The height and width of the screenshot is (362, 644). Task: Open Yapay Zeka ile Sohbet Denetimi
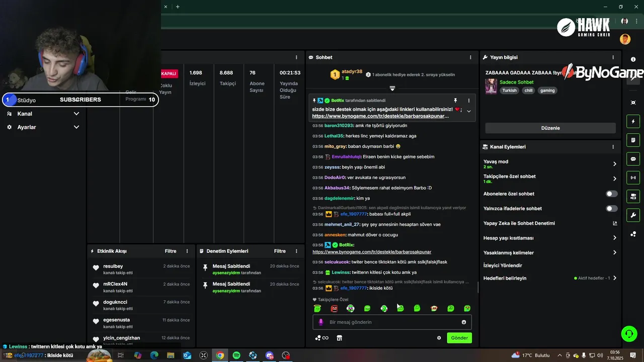pyautogui.click(x=550, y=223)
